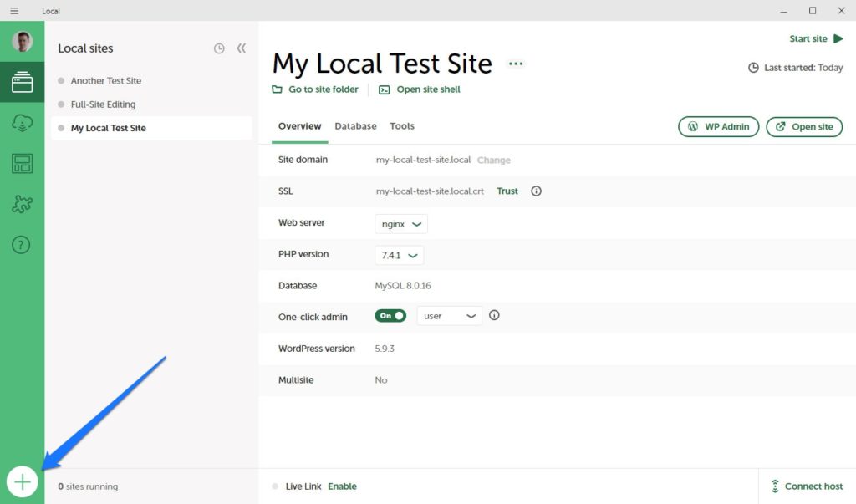Minimize the Local window
This screenshot has width=856, height=504.
783,10
